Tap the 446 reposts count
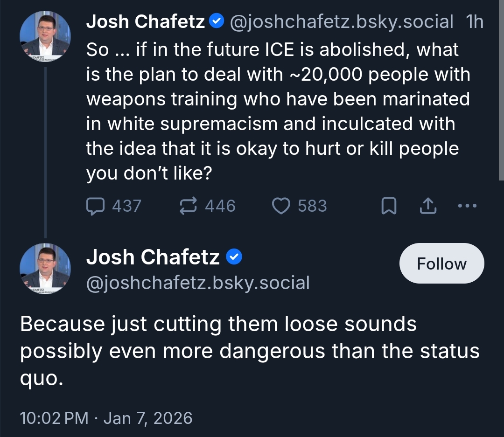This screenshot has width=504, height=437. [x=220, y=206]
